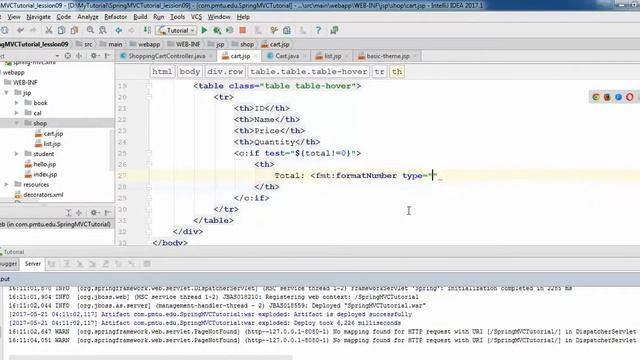This screenshot has height=360, width=640.
Task: Click the Cut scissors icon
Action: coord(49,30)
